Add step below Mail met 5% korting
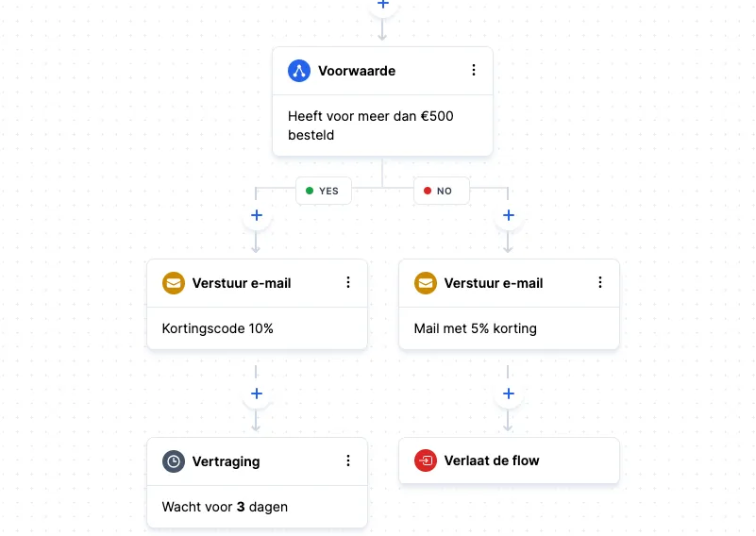Image resolution: width=756 pixels, height=536 pixels. click(508, 394)
